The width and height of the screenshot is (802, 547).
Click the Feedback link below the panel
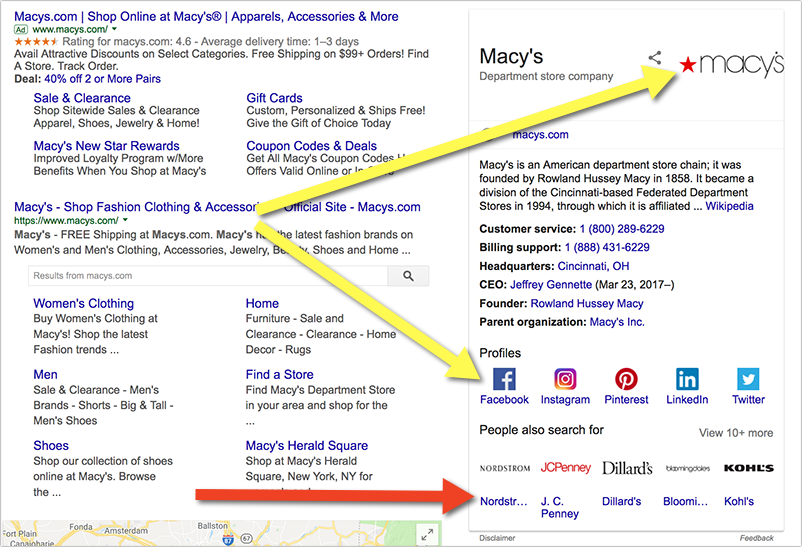[x=756, y=538]
